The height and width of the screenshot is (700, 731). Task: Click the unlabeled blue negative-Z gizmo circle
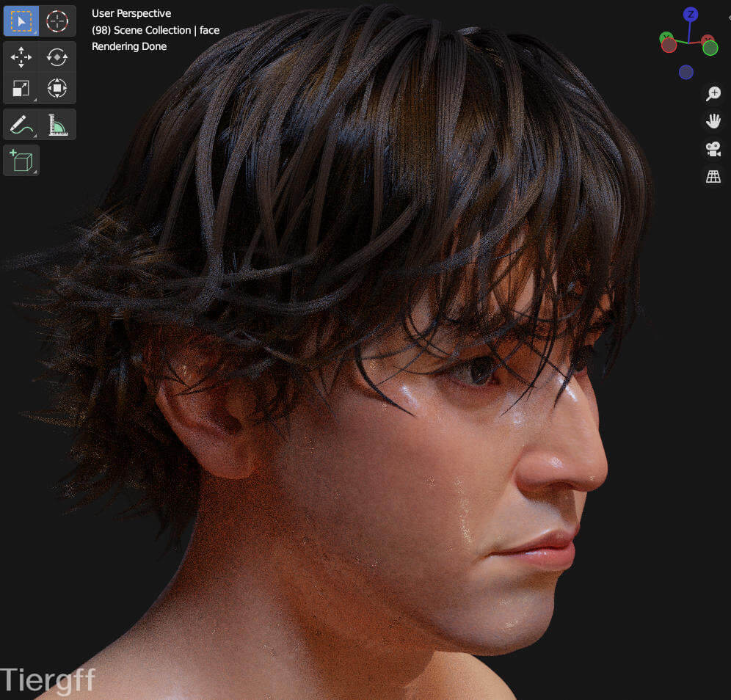tap(686, 72)
